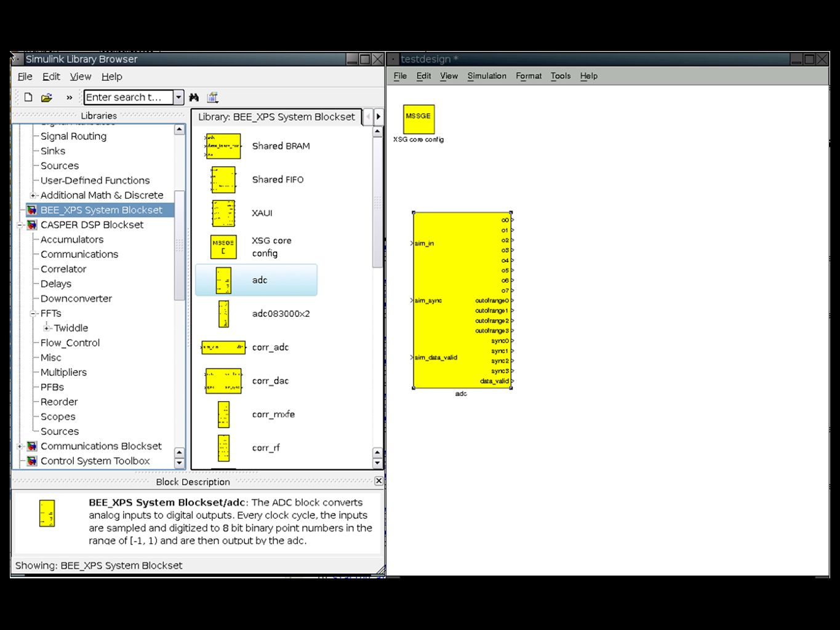840x630 pixels.
Task: Click the data_valid output port label
Action: (x=494, y=381)
